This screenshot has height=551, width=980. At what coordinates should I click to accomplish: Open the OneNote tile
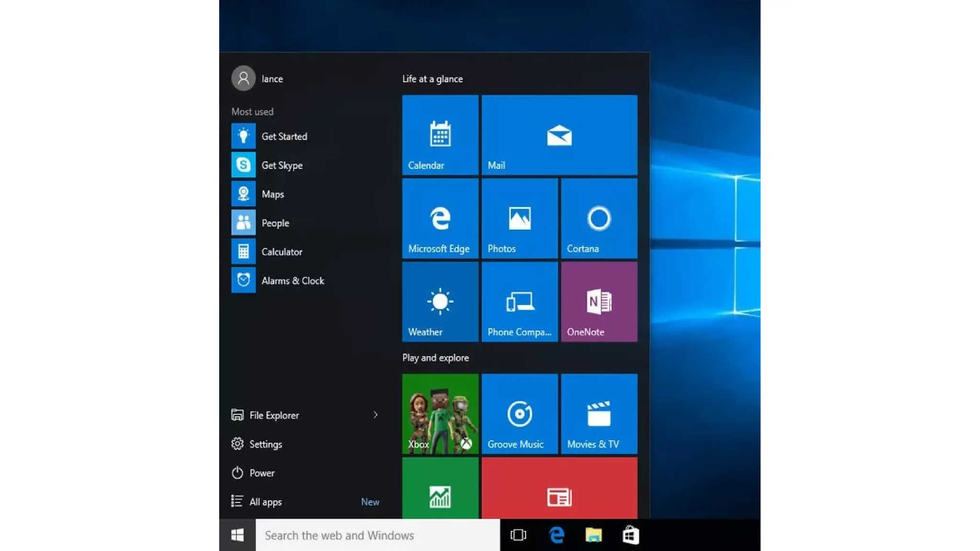[599, 302]
